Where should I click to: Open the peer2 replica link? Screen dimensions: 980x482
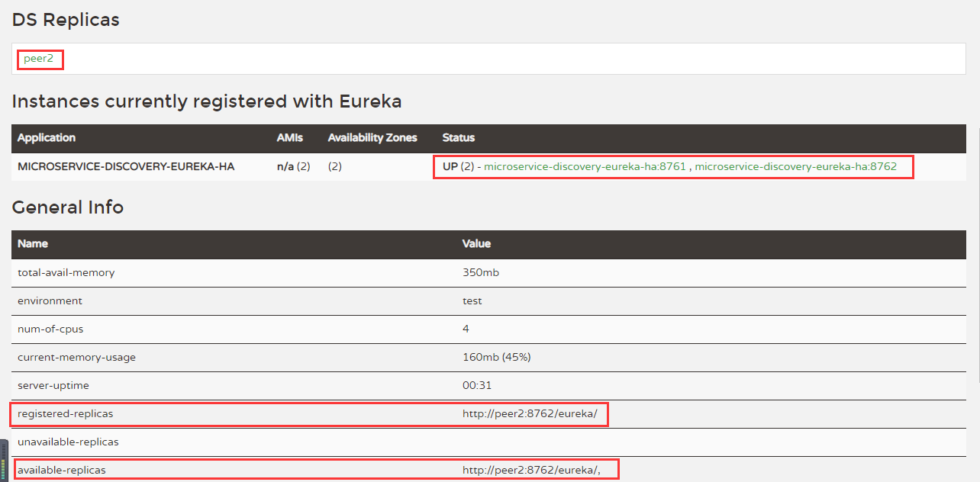[x=38, y=59]
